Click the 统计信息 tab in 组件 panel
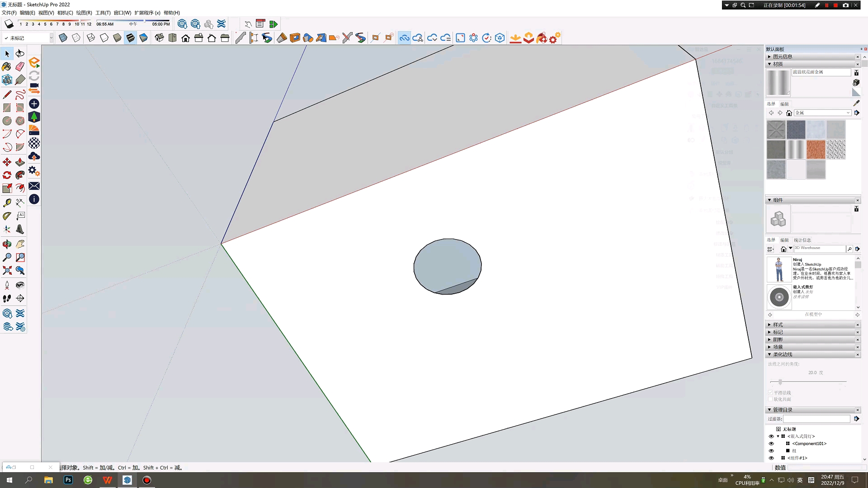 click(x=802, y=240)
